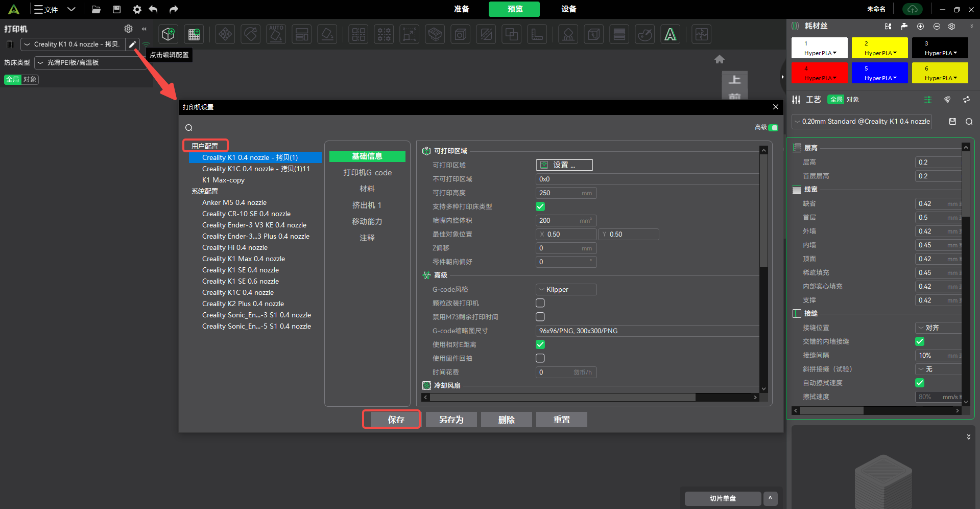This screenshot has height=509, width=980.
Task: Click the 删除 button
Action: pyautogui.click(x=507, y=420)
